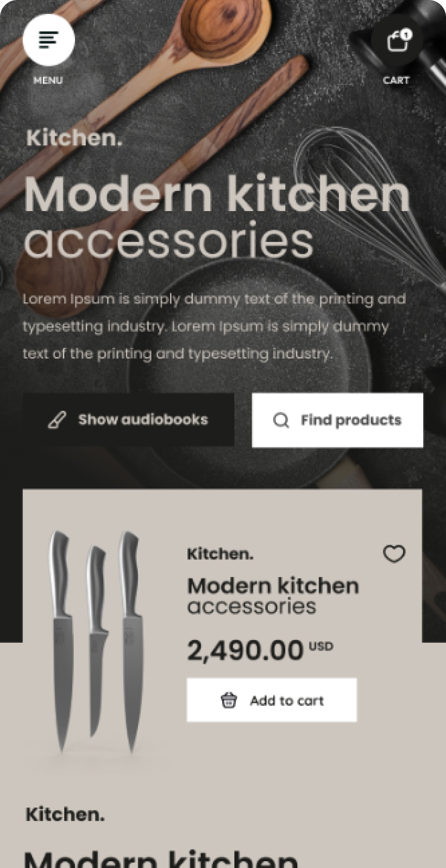Click the Find products button
446x868 pixels.
coord(338,420)
